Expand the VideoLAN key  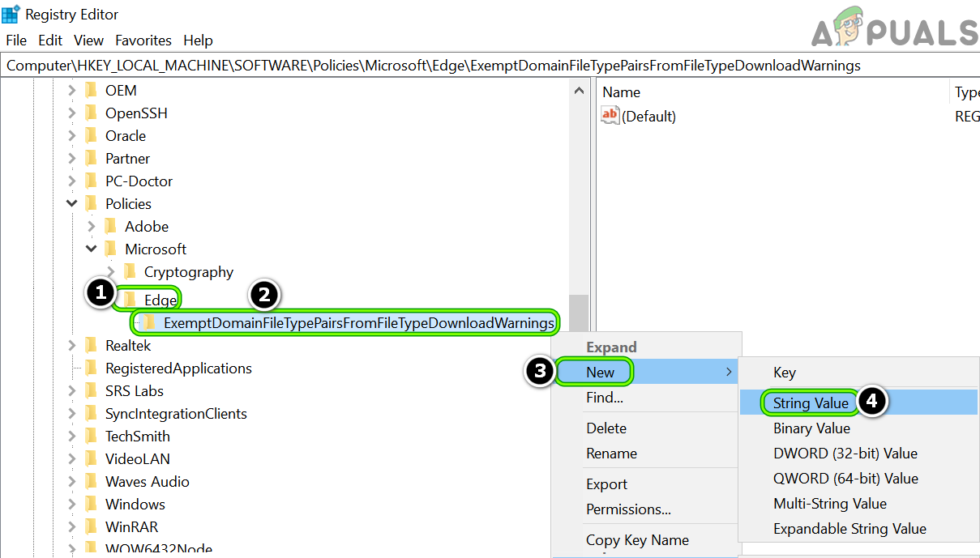[x=72, y=459]
